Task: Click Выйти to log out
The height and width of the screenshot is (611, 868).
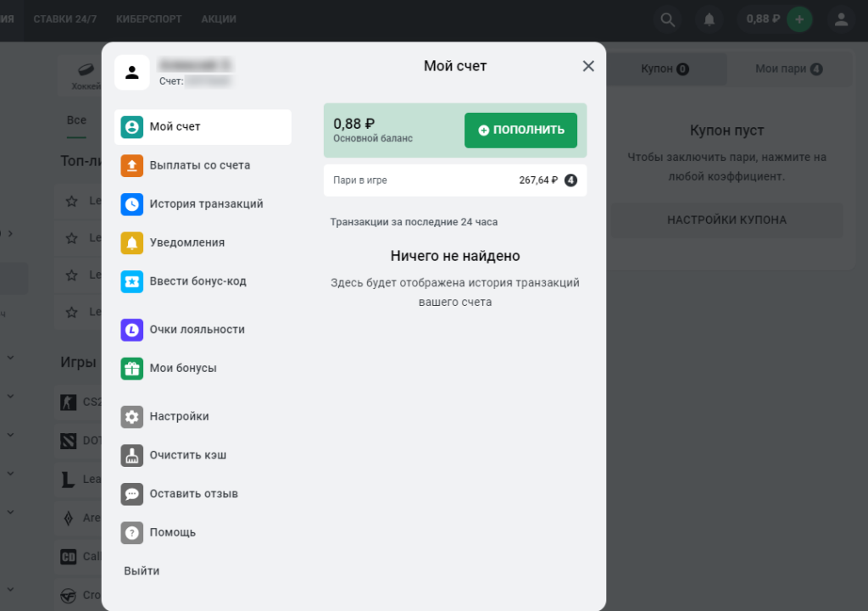Action: point(142,570)
